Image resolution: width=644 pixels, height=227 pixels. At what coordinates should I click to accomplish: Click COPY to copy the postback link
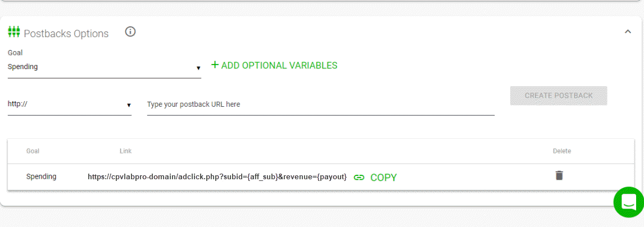point(384,178)
